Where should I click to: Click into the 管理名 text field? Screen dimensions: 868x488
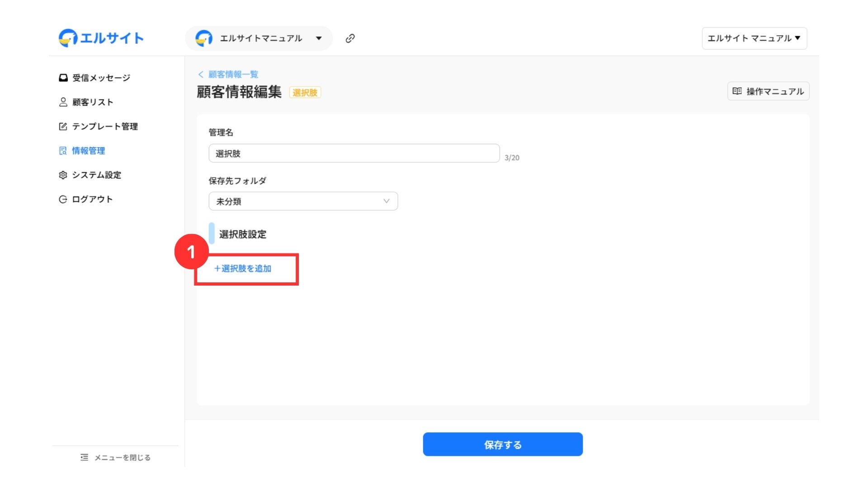tap(354, 154)
